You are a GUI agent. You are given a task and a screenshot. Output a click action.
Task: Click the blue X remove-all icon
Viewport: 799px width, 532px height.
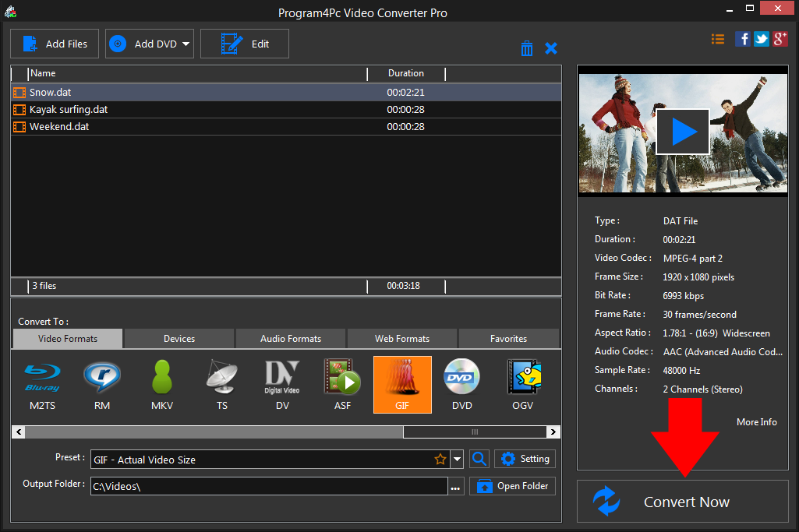click(x=551, y=48)
